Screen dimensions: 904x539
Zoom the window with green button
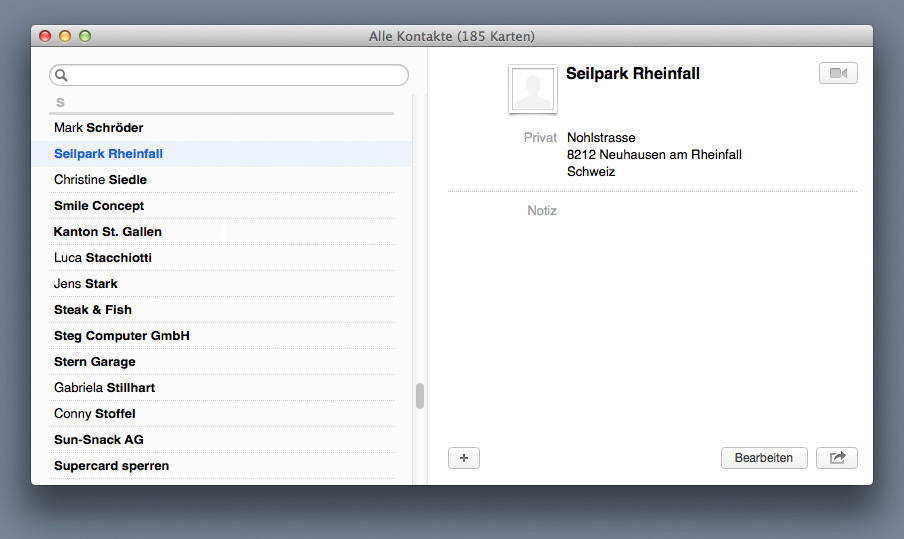(x=85, y=36)
